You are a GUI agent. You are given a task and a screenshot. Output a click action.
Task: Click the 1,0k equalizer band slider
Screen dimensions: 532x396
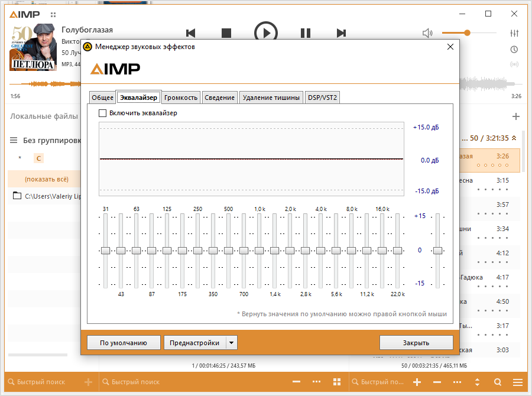259,251
